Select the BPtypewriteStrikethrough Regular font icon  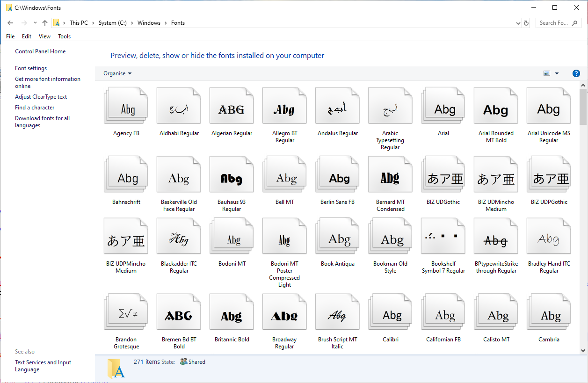tap(496, 237)
